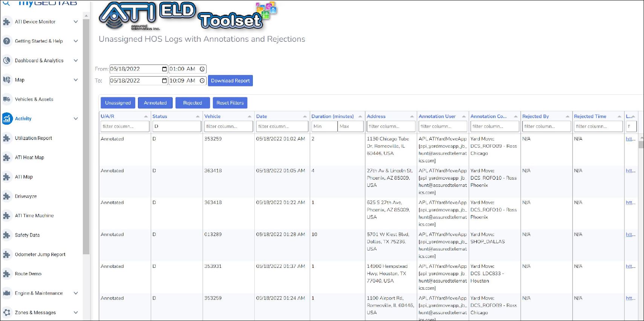
Task: Click the Duration Max filter field
Action: click(350, 126)
